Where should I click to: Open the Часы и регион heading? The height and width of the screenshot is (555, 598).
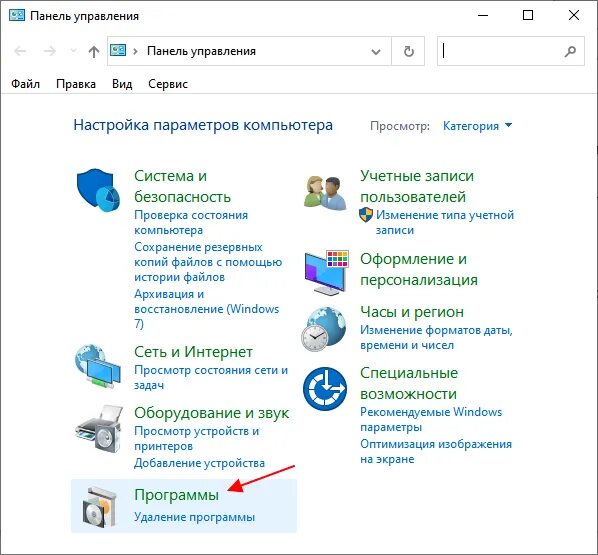point(412,312)
